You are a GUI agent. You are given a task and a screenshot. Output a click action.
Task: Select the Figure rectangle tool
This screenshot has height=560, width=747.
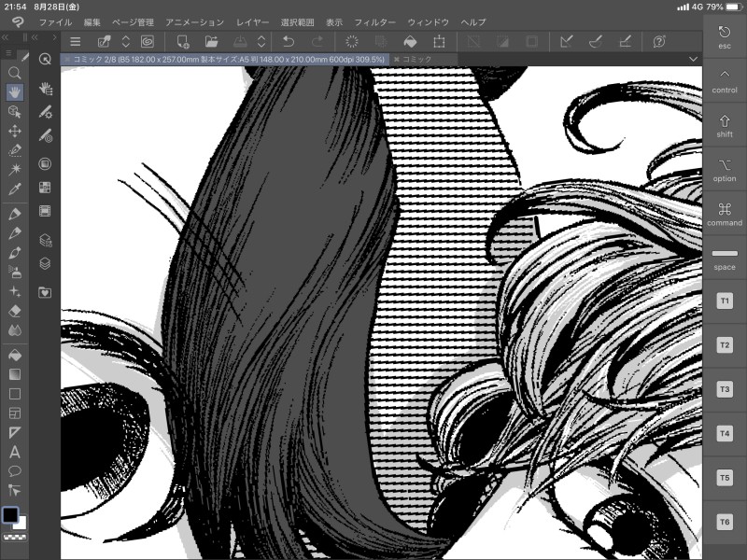click(15, 394)
